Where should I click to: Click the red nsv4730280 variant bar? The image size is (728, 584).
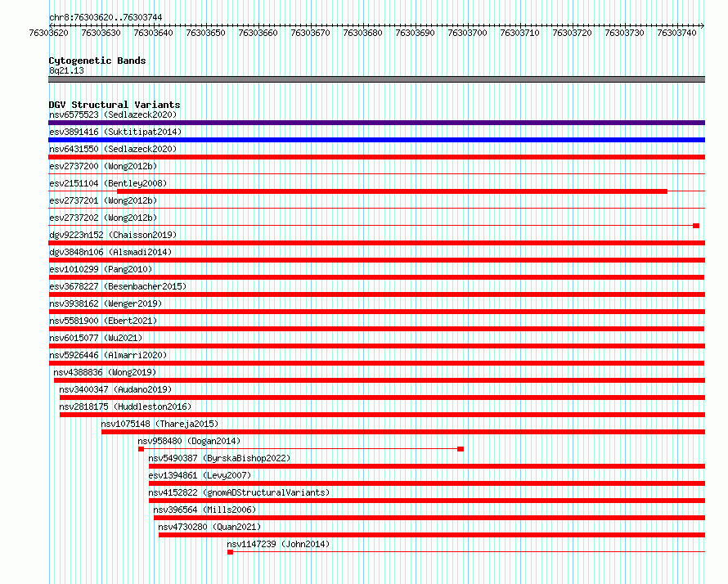click(432, 535)
